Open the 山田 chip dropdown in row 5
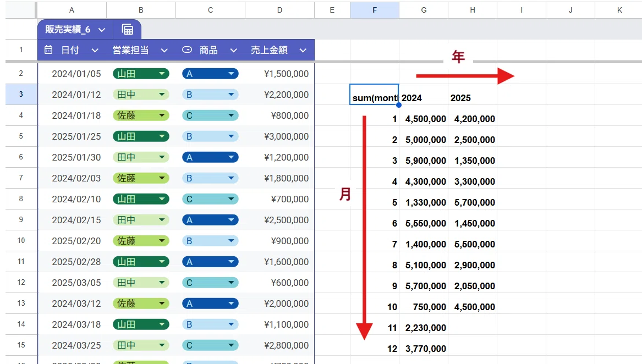Screen dimensions: 642x364 (x=162, y=136)
